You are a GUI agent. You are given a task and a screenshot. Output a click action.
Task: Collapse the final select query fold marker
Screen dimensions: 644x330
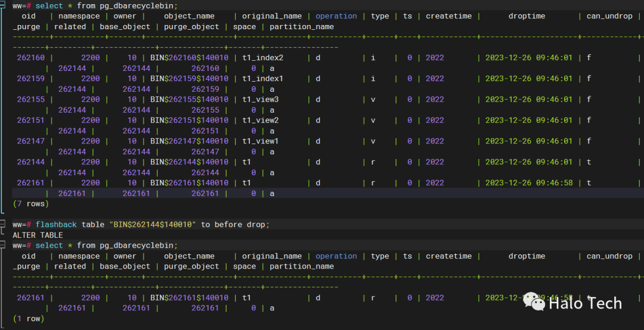(4, 245)
